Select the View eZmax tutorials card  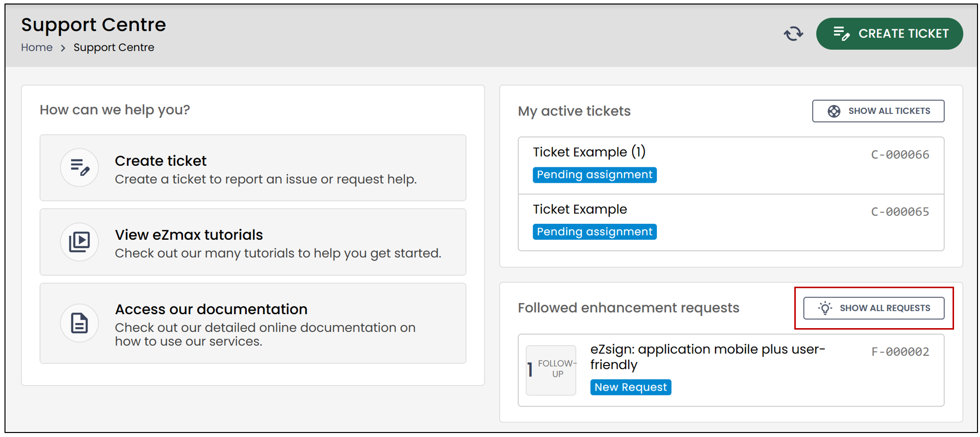pyautogui.click(x=253, y=242)
